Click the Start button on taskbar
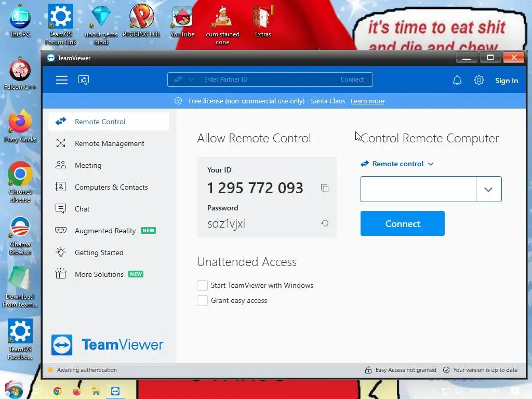The height and width of the screenshot is (399, 532). point(13,390)
